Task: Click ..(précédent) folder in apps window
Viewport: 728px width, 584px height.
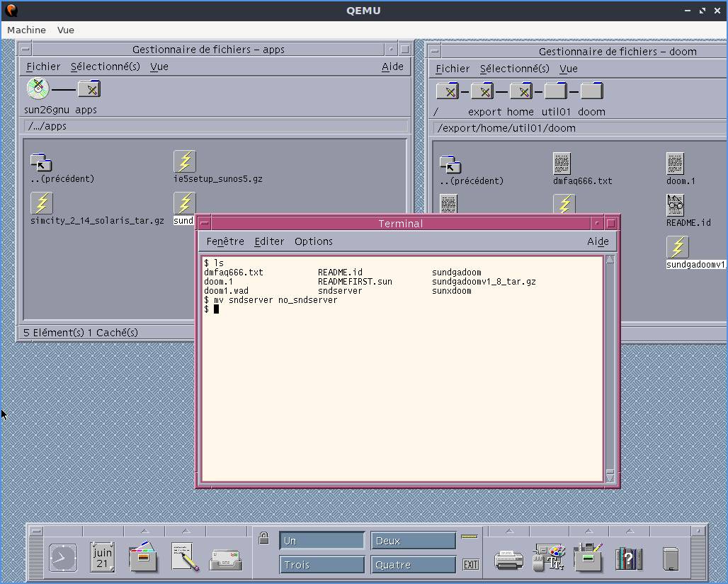Action: pos(41,163)
